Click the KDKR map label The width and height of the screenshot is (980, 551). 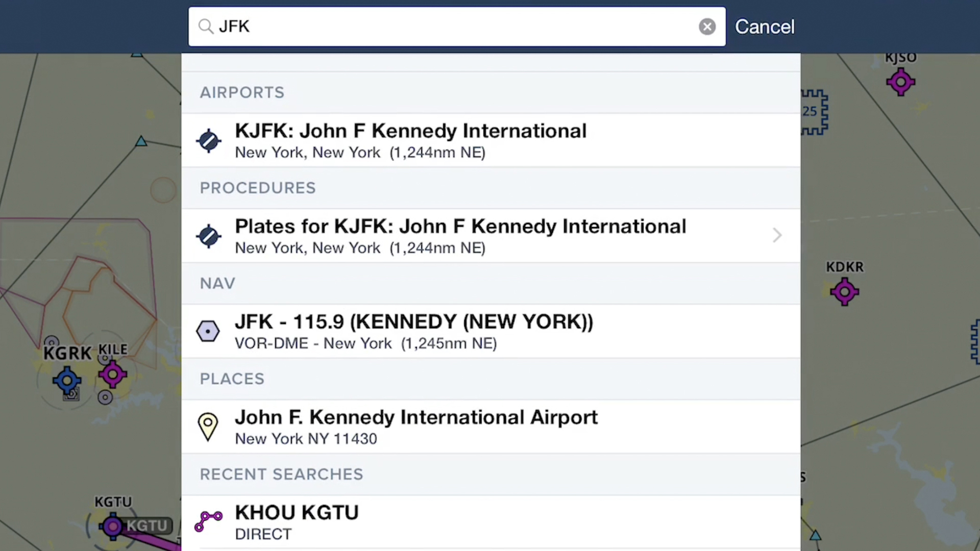(x=845, y=267)
